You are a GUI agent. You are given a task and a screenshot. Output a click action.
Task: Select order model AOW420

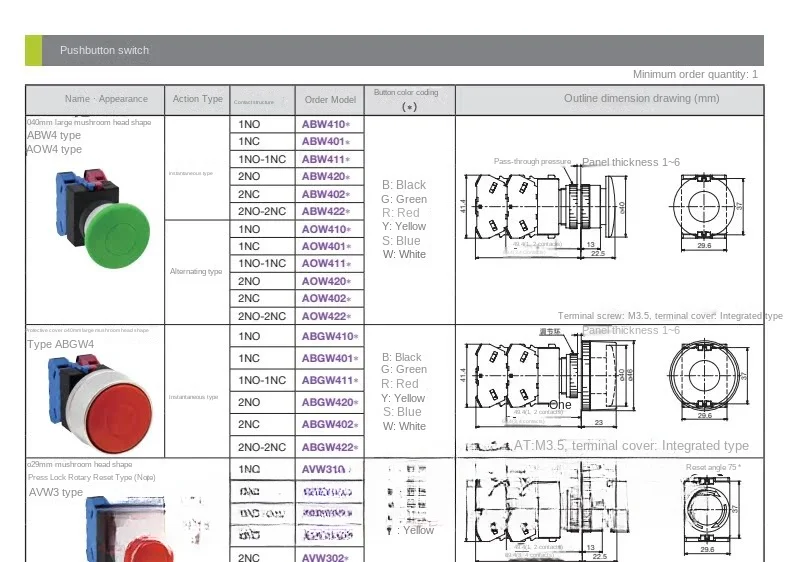(326, 281)
